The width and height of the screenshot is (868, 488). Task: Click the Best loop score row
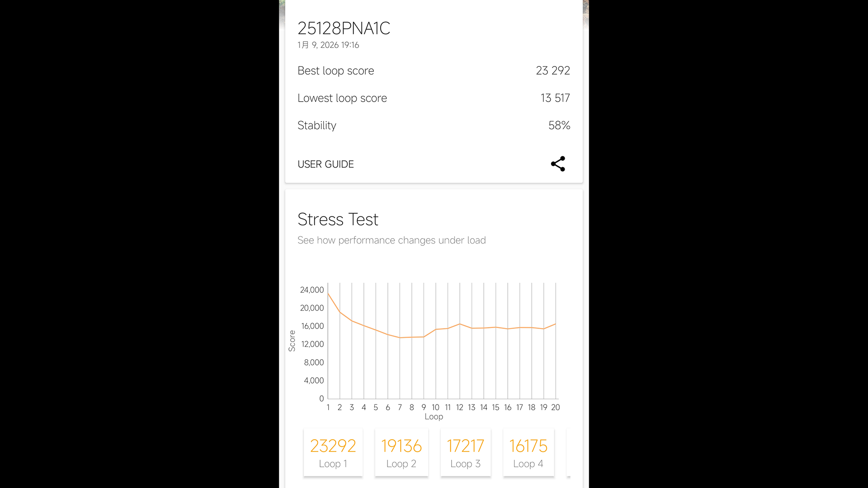pyautogui.click(x=434, y=71)
